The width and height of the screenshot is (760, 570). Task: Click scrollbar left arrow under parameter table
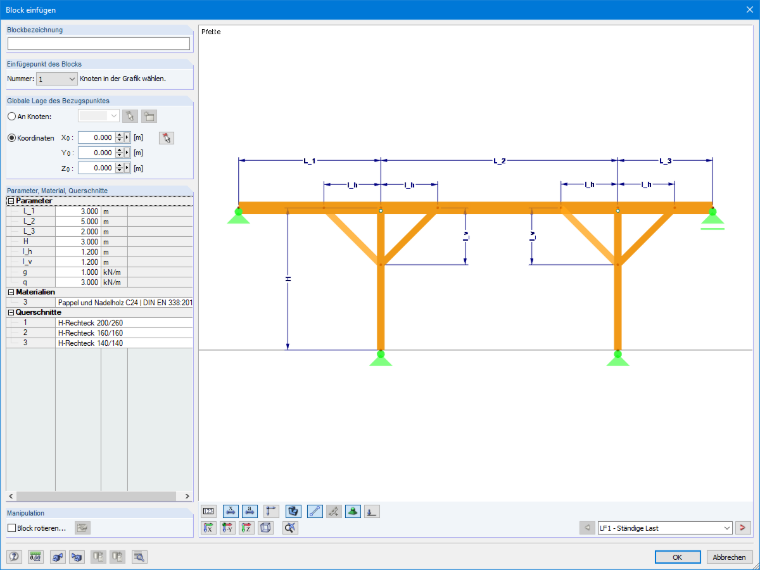(11, 496)
